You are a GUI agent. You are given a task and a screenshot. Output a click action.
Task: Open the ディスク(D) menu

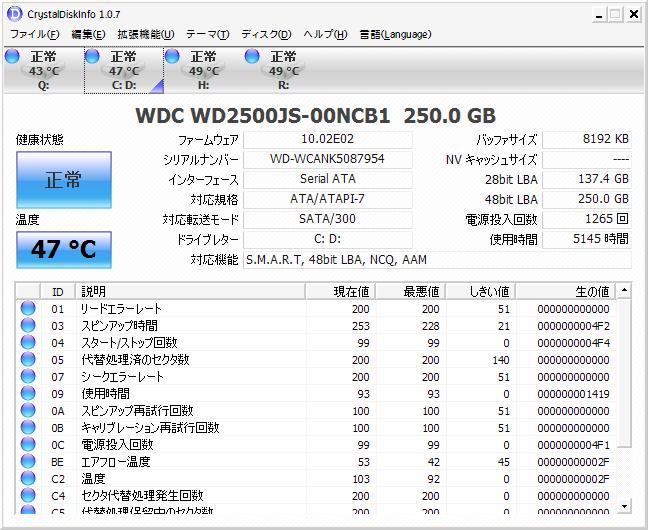[267, 34]
